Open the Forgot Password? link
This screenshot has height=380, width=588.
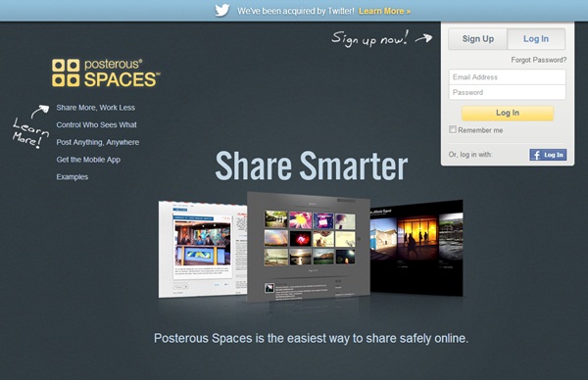pos(538,60)
